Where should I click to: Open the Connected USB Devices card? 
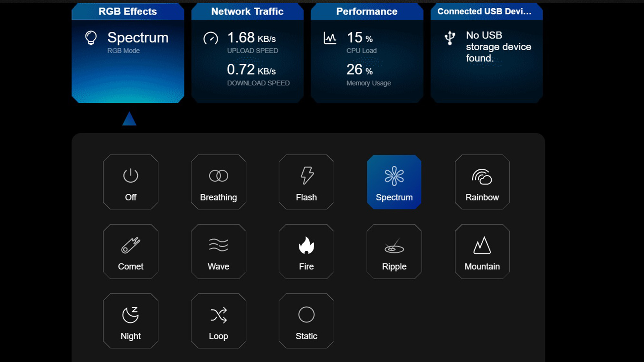point(487,53)
